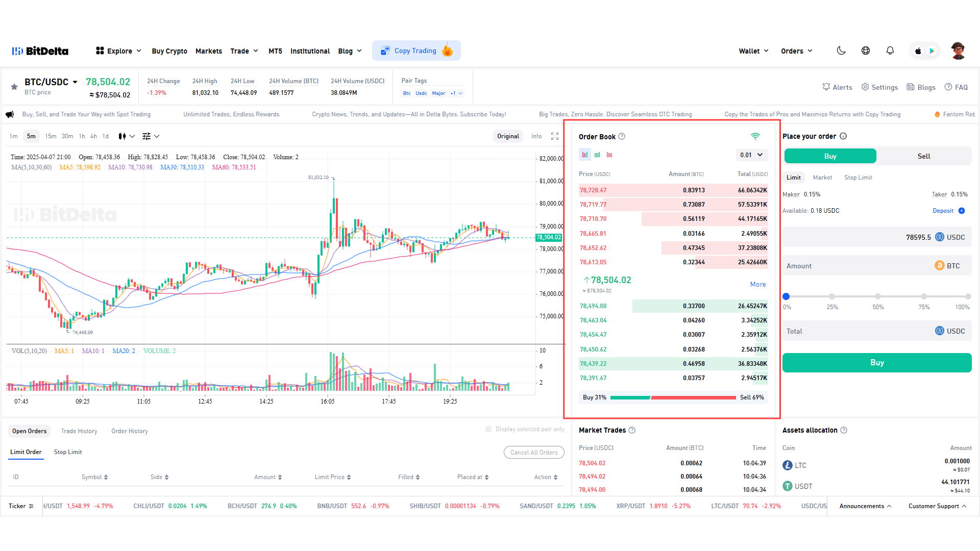Screen dimensions: 980x551
Task: Open user profile avatar
Action: 958,51
